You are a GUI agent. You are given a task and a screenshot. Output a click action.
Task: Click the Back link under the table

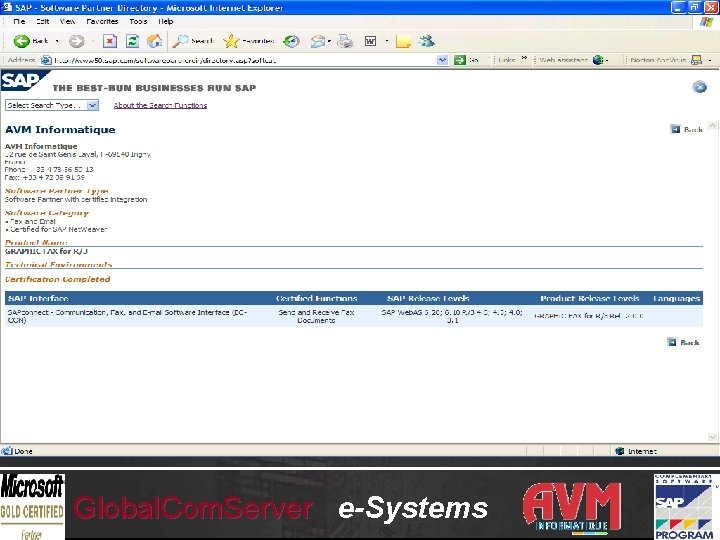(690, 343)
